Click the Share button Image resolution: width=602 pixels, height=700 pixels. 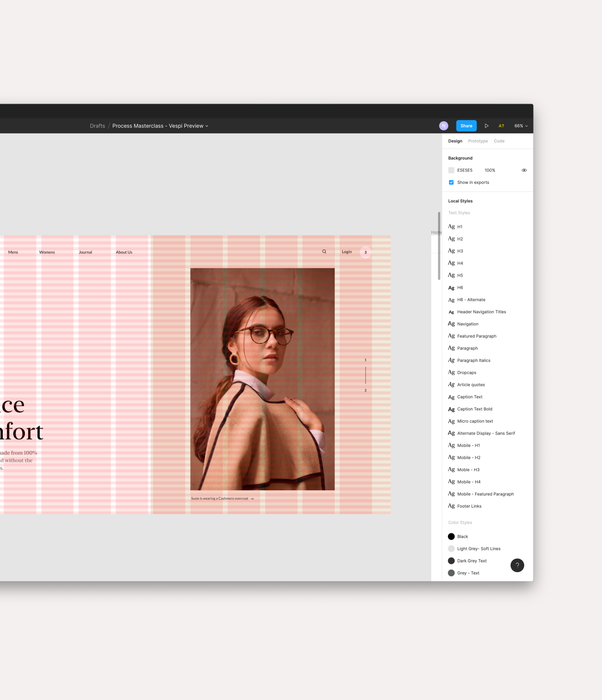pyautogui.click(x=466, y=126)
